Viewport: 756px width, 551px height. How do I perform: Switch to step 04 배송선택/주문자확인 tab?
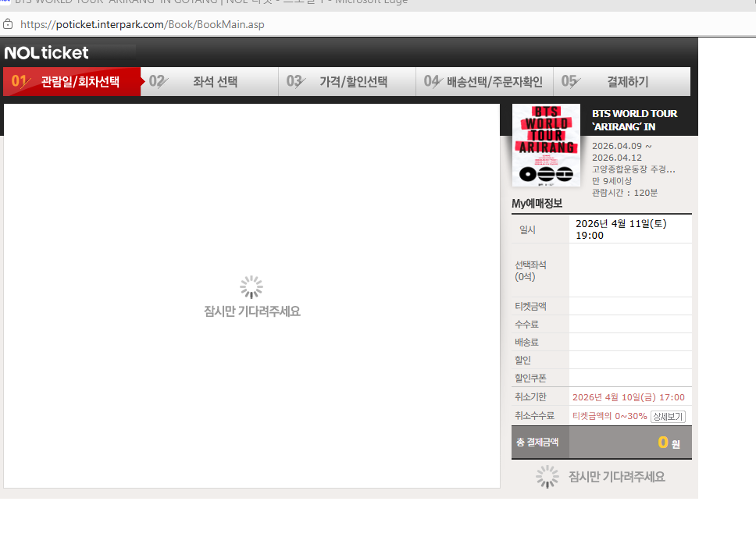(484, 81)
